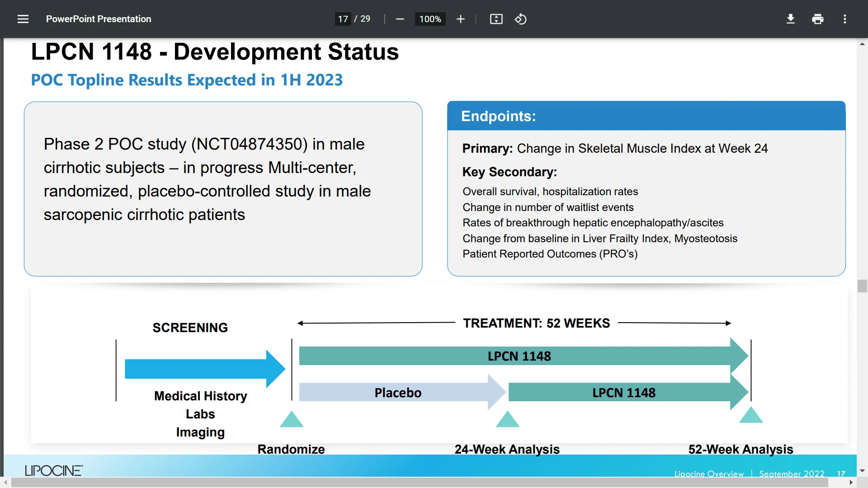Click the POC Topline Results Expected subtitle
This screenshot has height=488, width=868.
point(187,80)
